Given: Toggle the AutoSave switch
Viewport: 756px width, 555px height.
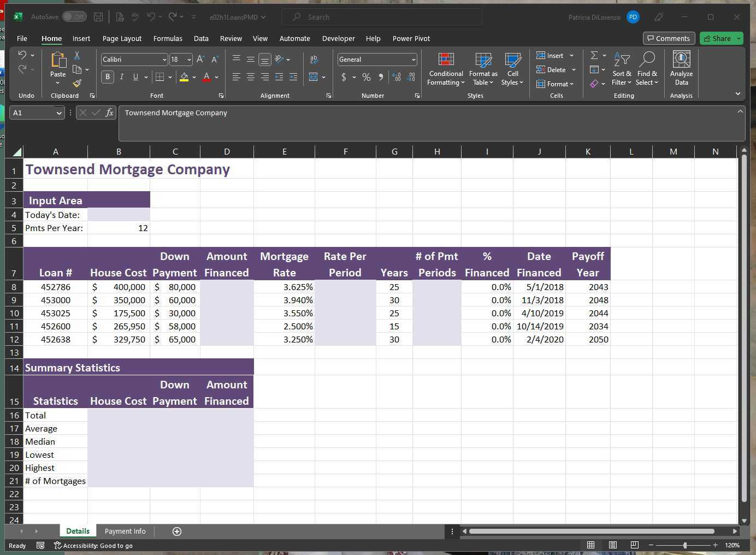Looking at the screenshot, I should [74, 17].
